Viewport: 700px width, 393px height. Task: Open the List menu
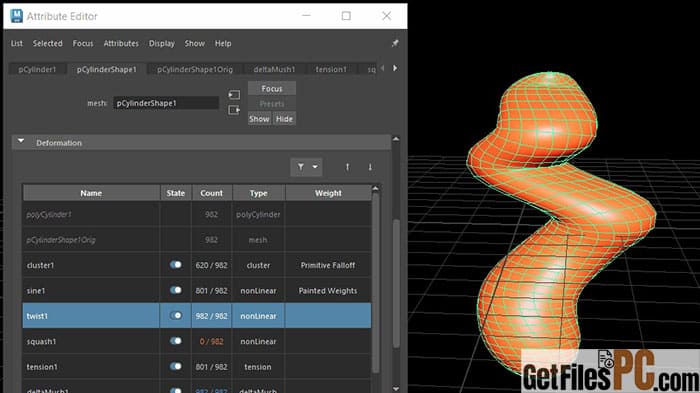click(17, 43)
